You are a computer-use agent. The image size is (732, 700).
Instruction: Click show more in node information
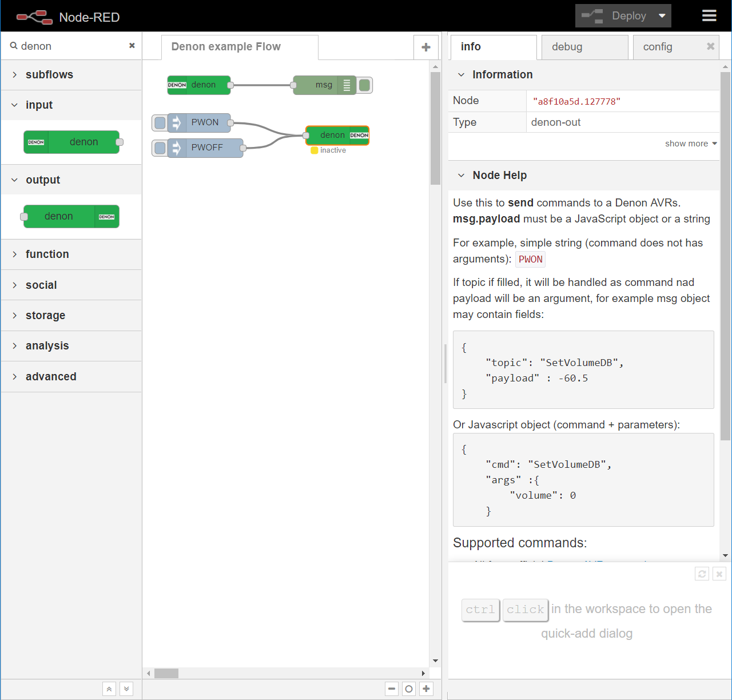(x=691, y=144)
